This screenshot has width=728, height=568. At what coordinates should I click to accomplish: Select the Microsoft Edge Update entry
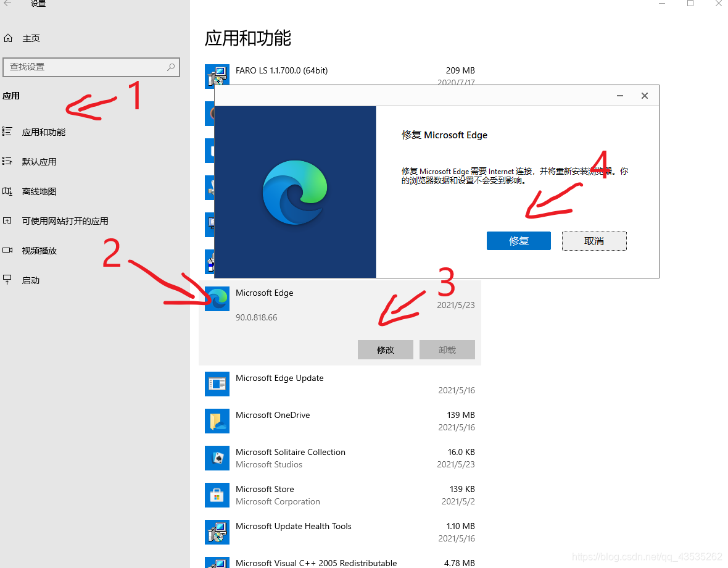[x=340, y=383]
